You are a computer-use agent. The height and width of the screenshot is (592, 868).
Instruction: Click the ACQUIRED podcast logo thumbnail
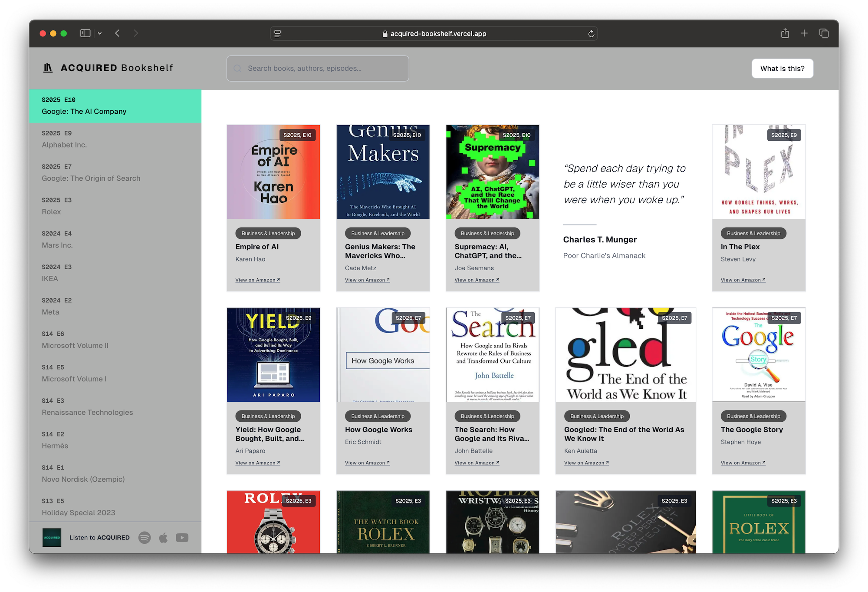click(52, 538)
